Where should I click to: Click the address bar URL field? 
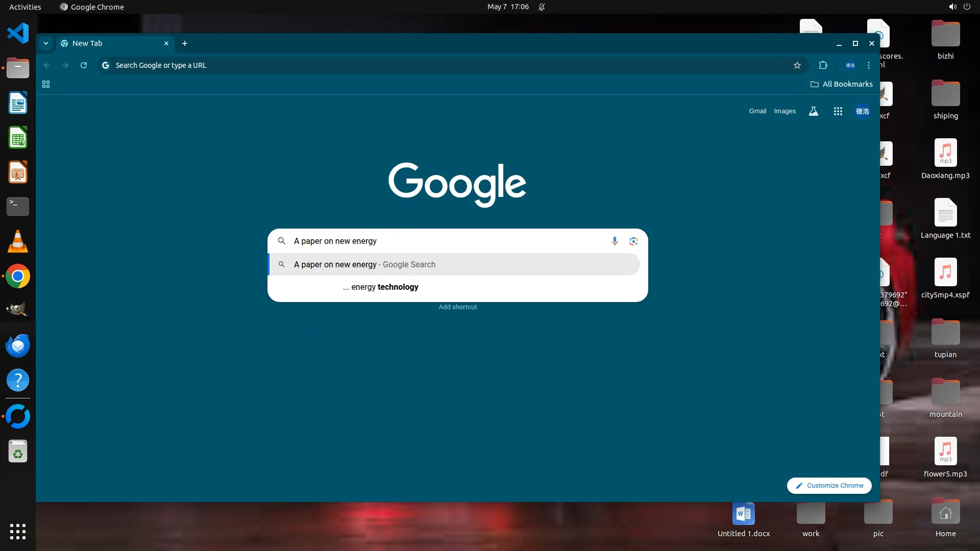tap(408, 65)
